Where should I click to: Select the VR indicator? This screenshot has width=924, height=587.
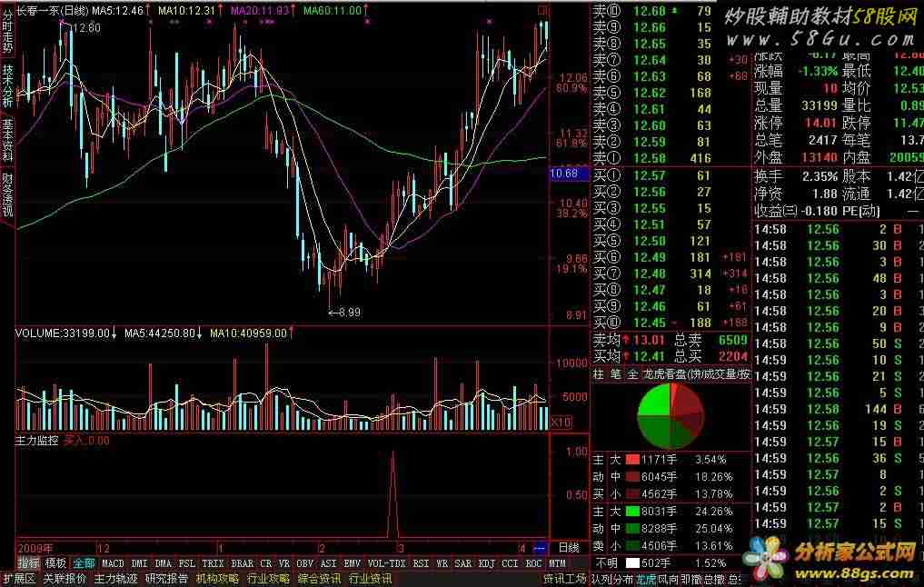tap(284, 563)
